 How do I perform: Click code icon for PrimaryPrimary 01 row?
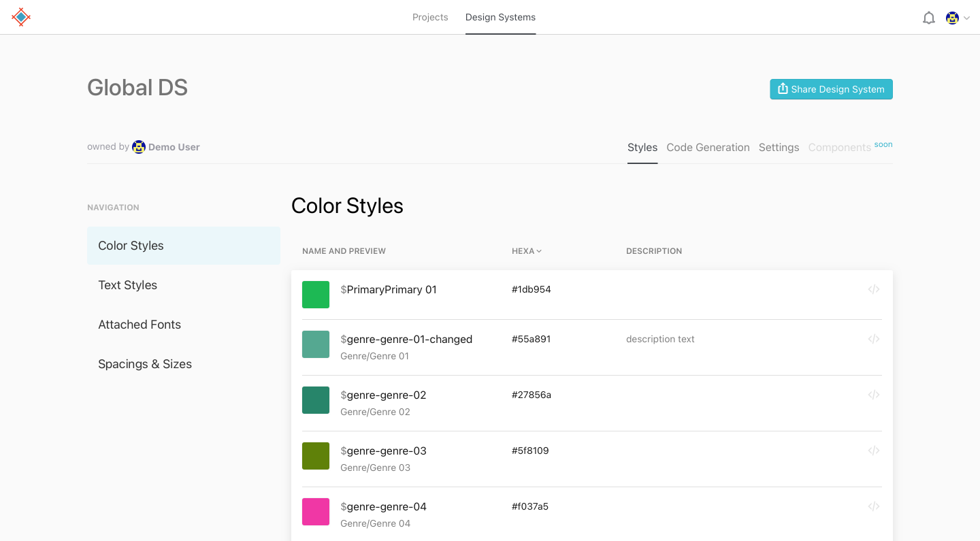874,289
